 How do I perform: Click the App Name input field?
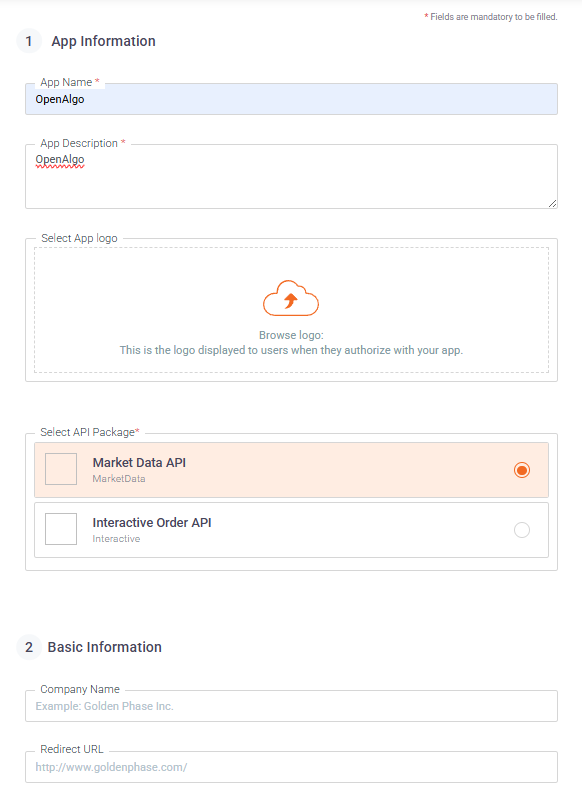pyautogui.click(x=292, y=99)
